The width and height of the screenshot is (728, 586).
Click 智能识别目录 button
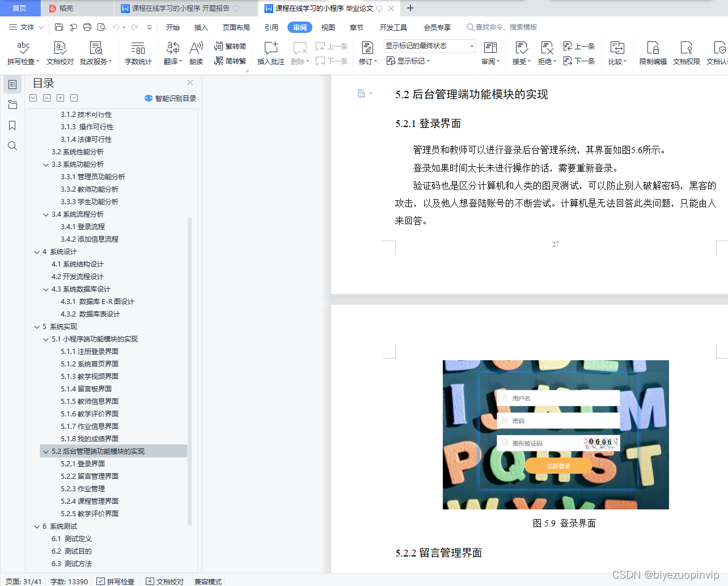point(171,98)
